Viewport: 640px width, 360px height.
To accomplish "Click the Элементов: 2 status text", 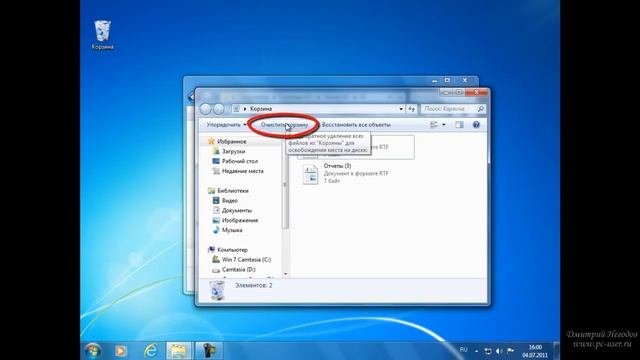I will [x=253, y=285].
